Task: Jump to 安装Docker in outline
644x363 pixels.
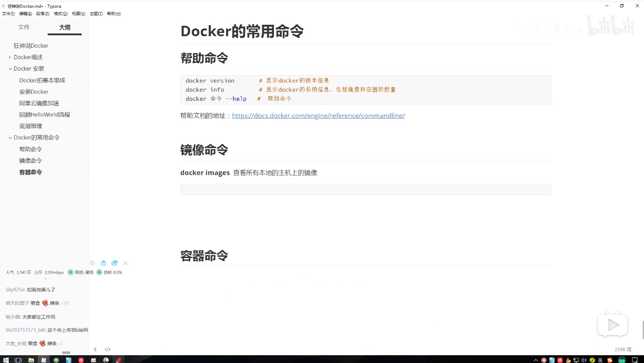Action: click(33, 92)
